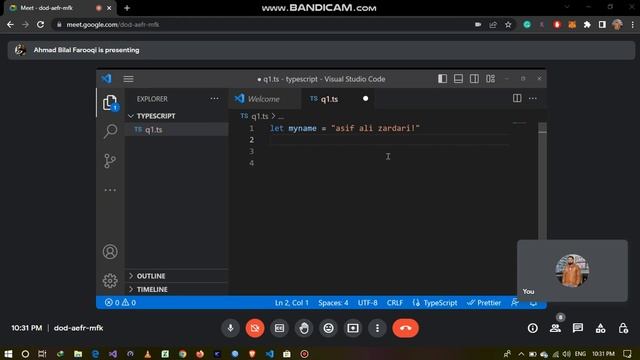Image resolution: width=640 pixels, height=360 pixels.
Task: Change indentation via Spaces: 4
Action: click(333, 303)
